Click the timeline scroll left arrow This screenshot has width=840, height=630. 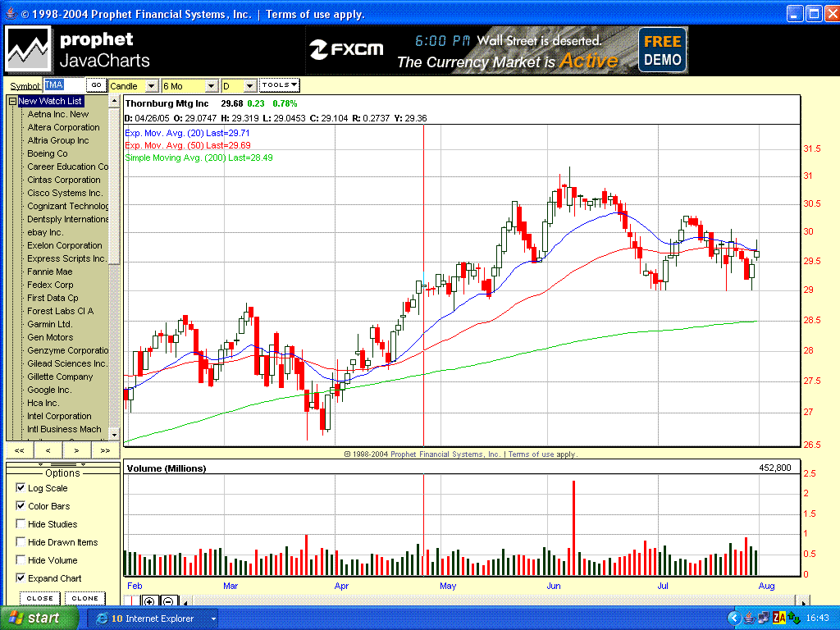click(x=186, y=602)
